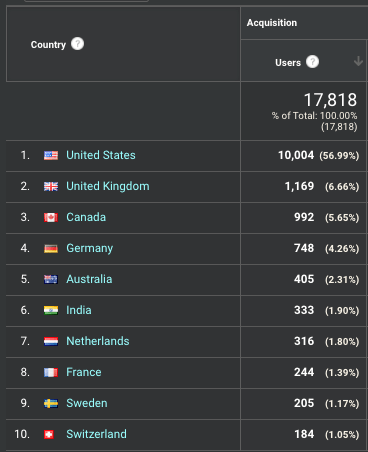Viewport: 368px width, 452px height.
Task: Click the Sweden flag icon
Action: click(x=51, y=403)
